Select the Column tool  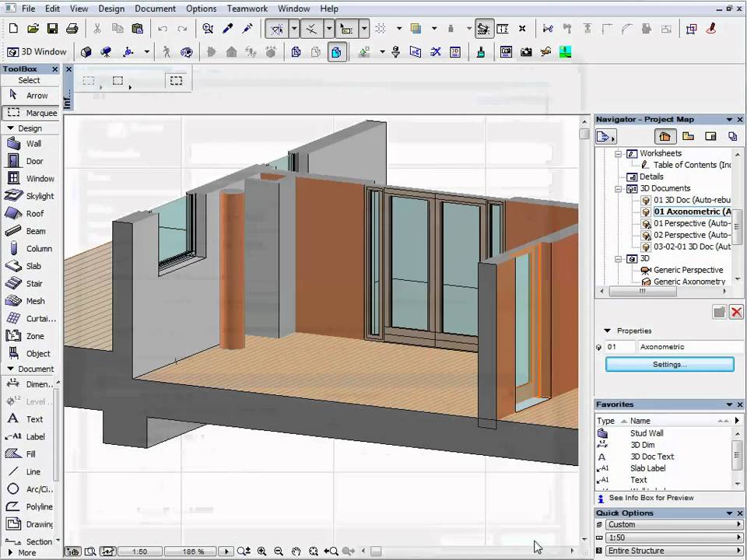(30, 249)
